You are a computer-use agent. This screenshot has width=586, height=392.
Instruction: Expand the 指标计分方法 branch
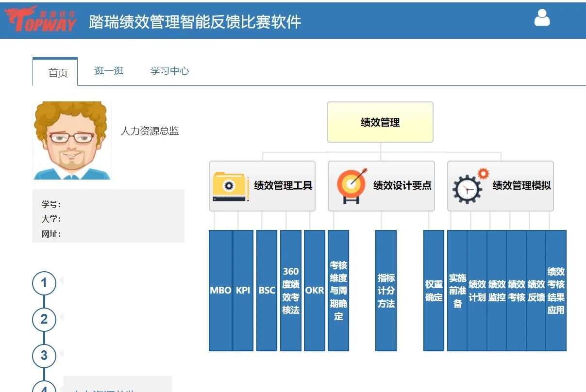click(x=385, y=290)
